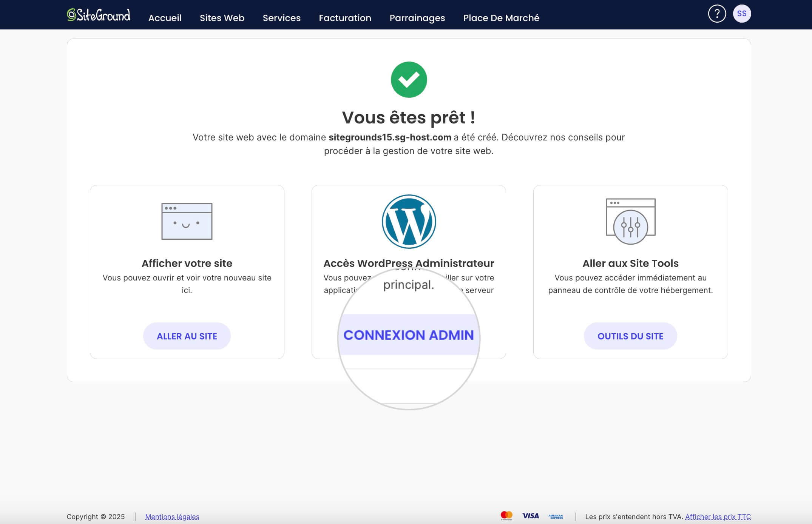
Task: Open the help question mark icon
Action: pyautogui.click(x=717, y=14)
